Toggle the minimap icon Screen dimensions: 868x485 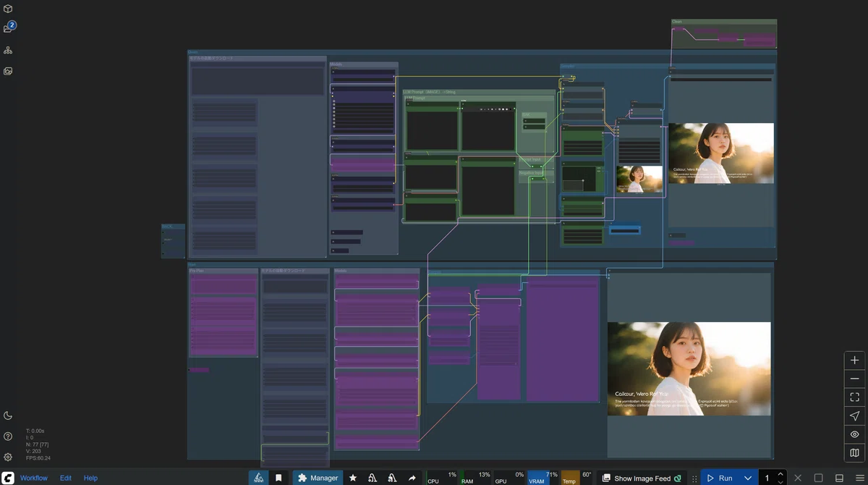(x=854, y=453)
